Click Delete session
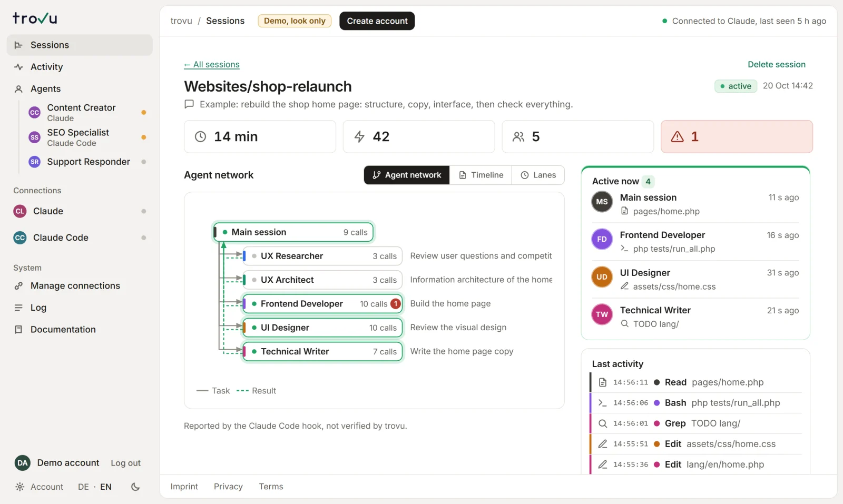Screen dimensions: 843x504 click(777, 64)
